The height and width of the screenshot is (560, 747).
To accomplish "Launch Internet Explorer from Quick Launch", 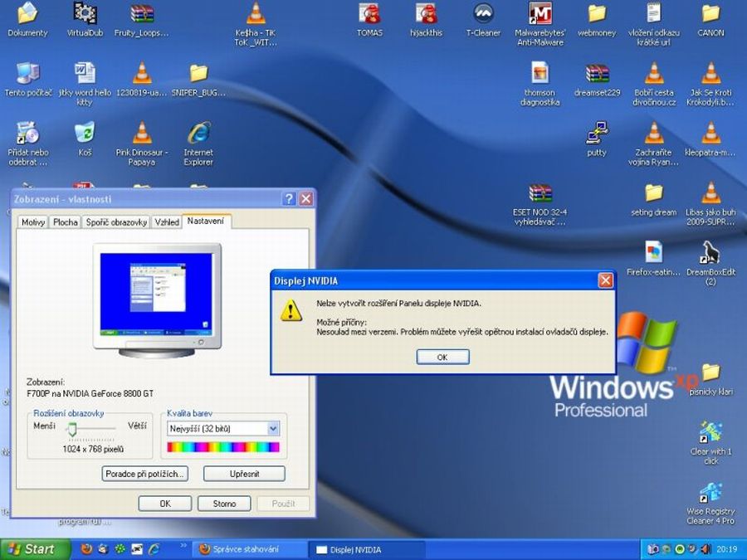I will [154, 549].
